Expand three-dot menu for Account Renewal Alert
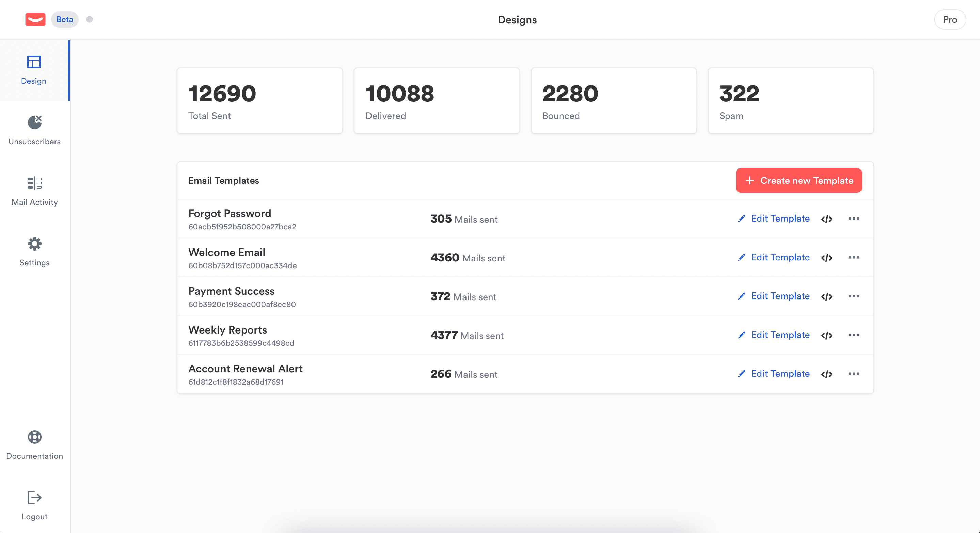The width and height of the screenshot is (980, 533). pyautogui.click(x=854, y=374)
